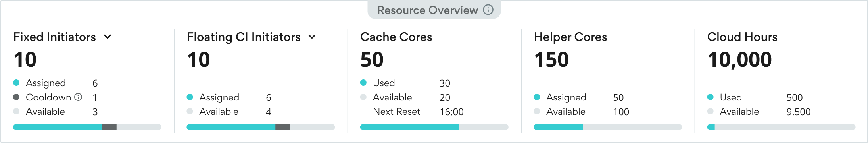The width and height of the screenshot is (868, 143).
Task: Expand the Floating CI Initiators dropdown chevron
Action: click(x=312, y=37)
